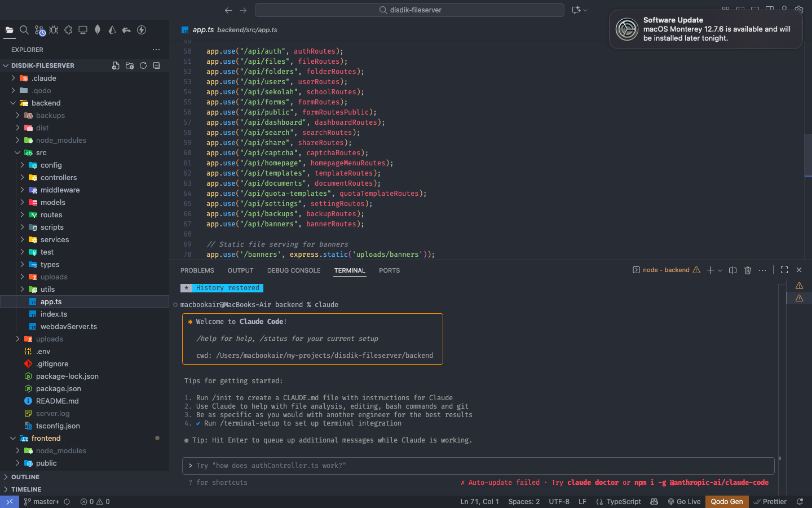Collapse all folders in Explorer
Image resolution: width=812 pixels, height=508 pixels.
[x=157, y=65]
